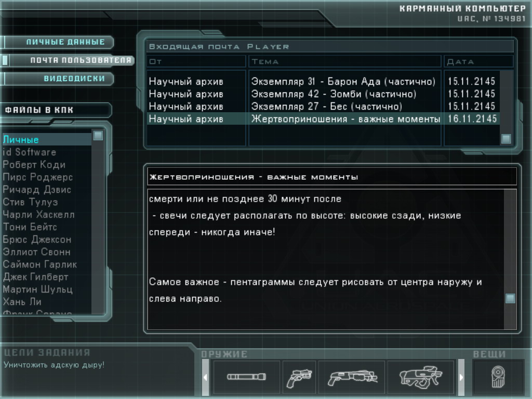Open email Жертвоприношения - важные моменты
The width and height of the screenshot is (532, 399).
[323, 119]
